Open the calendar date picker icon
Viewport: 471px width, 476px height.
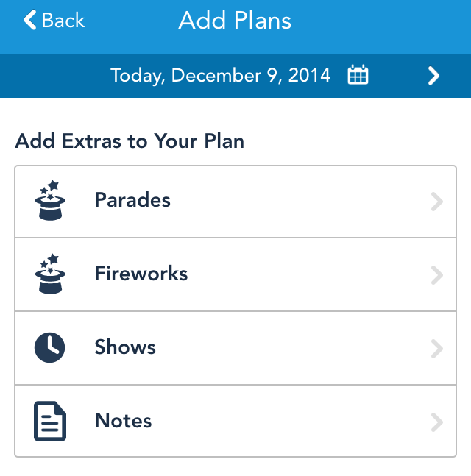coord(358,75)
